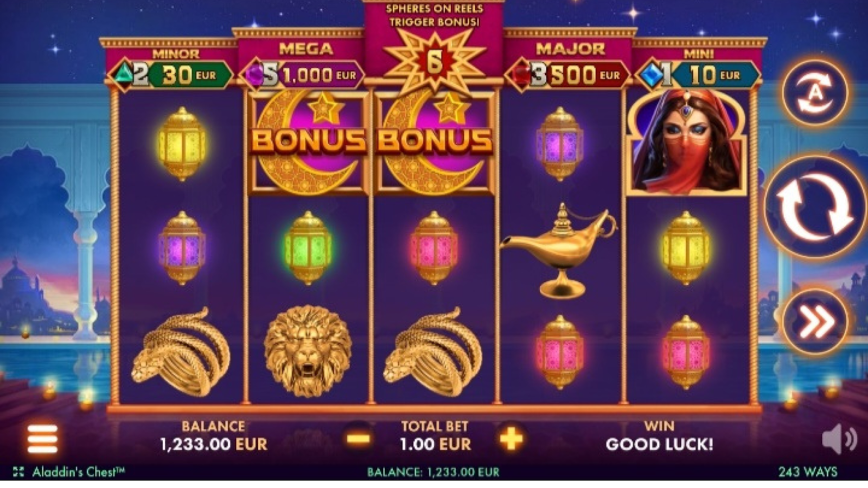
Task: Increase total bet with the plus button
Action: click(x=511, y=438)
